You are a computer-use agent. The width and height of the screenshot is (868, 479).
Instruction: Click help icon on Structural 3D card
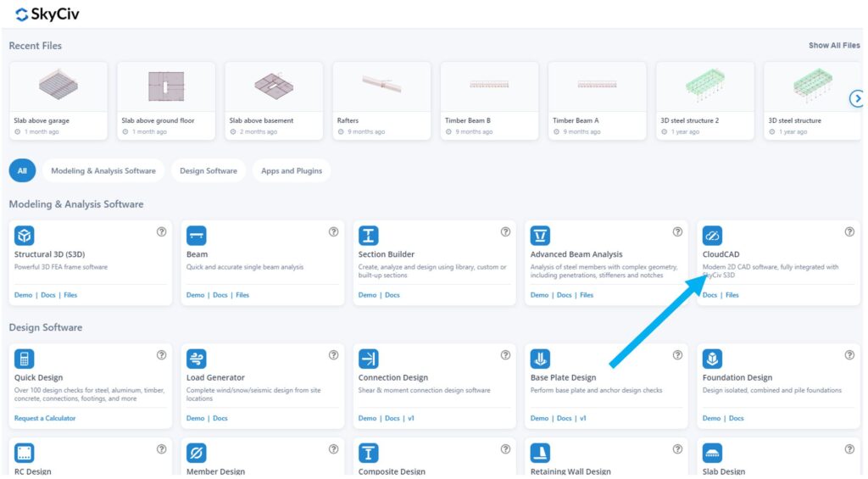[x=162, y=232]
